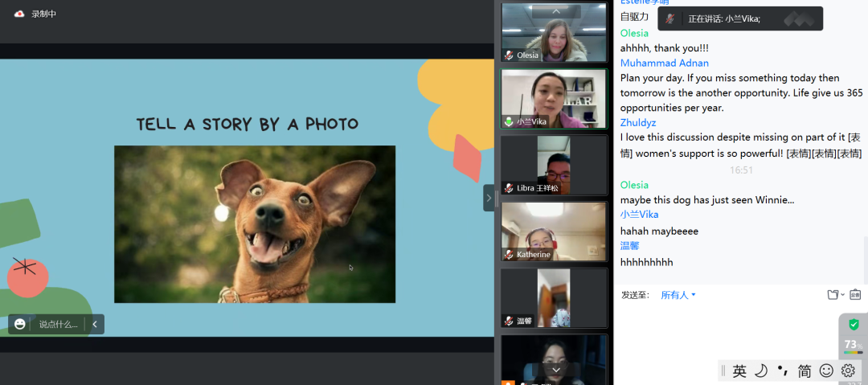Click the green security shield icon
868x385 pixels.
pos(854,325)
